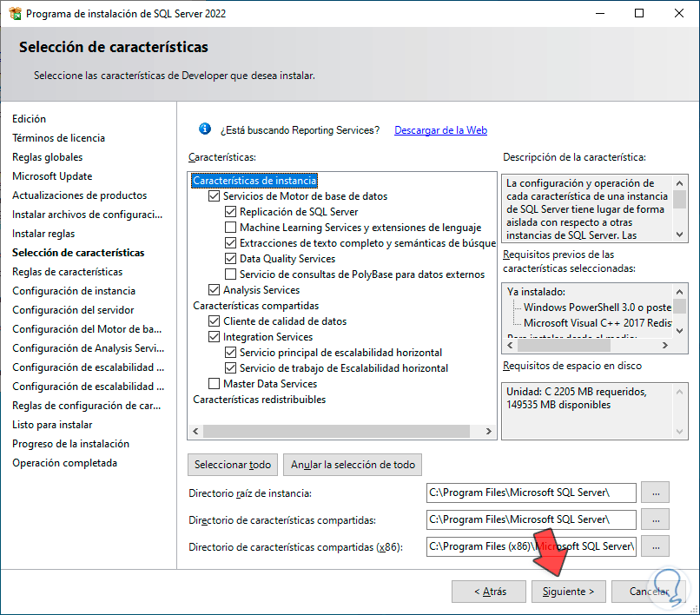
Task: Enable the Master Data Services checkbox
Action: [x=215, y=384]
